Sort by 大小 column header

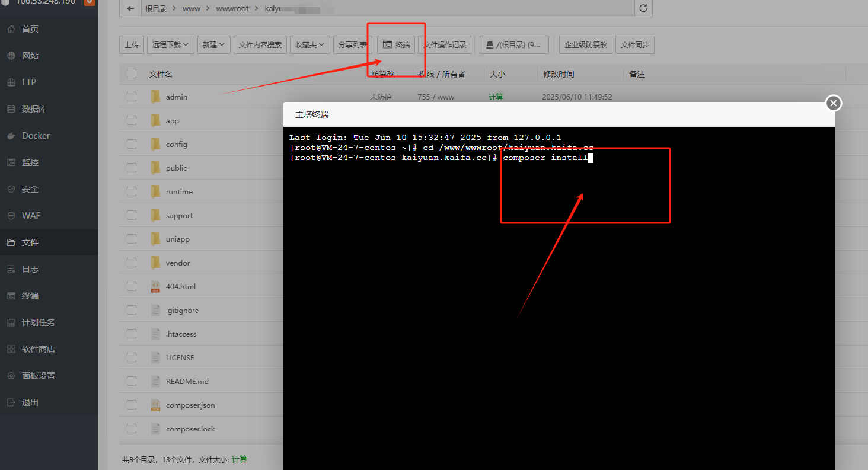(497, 74)
